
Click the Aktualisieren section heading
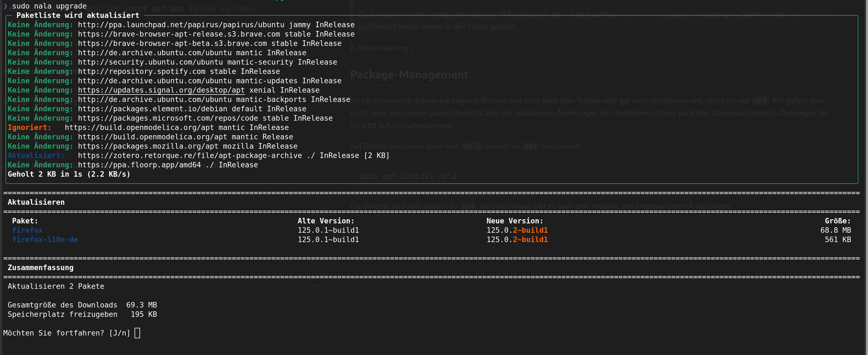[x=36, y=202]
